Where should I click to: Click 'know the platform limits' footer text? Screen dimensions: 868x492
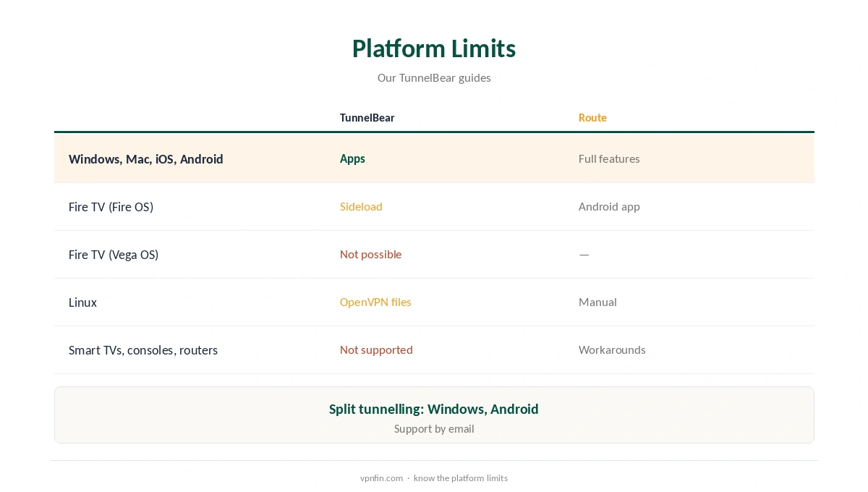[x=461, y=478]
